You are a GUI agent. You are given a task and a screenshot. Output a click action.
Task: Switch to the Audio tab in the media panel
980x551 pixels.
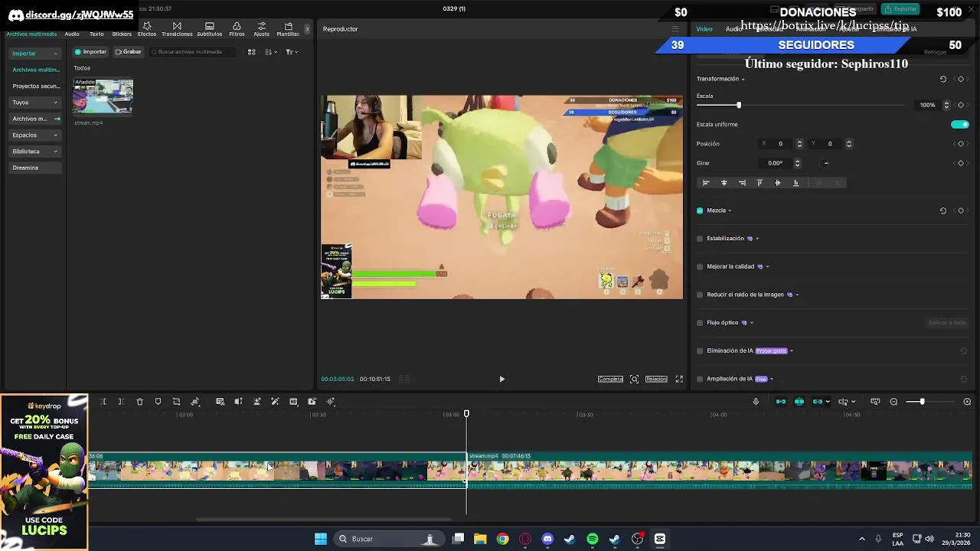click(72, 34)
